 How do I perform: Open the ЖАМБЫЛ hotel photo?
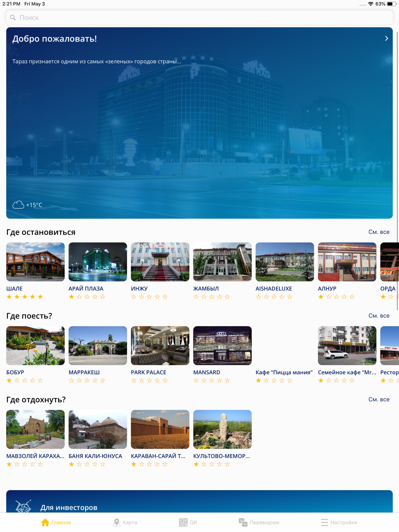click(x=222, y=262)
